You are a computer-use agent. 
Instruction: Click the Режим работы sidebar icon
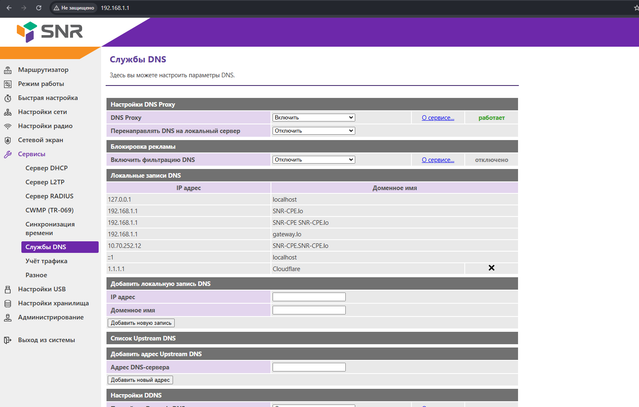pyautogui.click(x=8, y=84)
